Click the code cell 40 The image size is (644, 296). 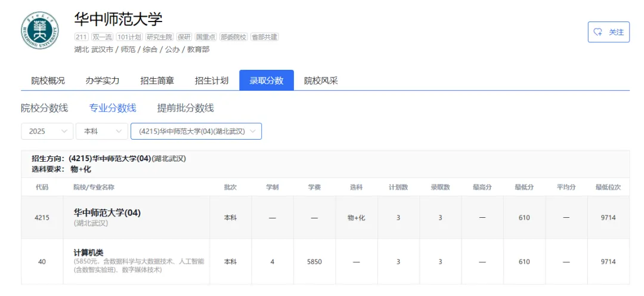pos(42,261)
